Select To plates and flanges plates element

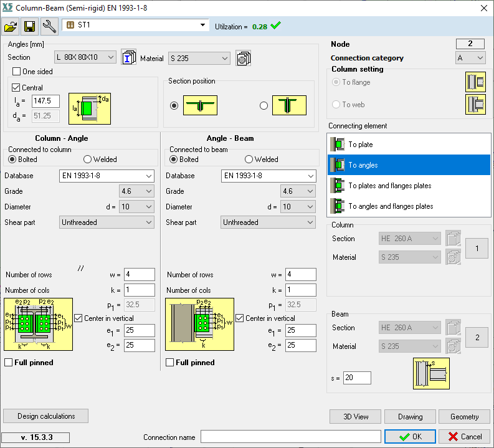[x=409, y=186]
